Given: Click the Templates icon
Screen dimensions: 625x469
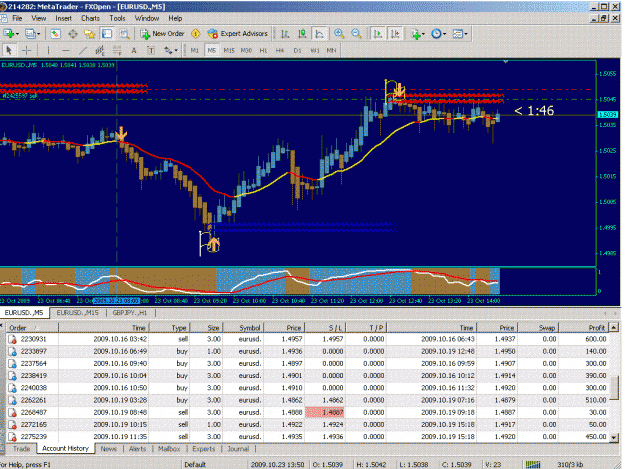Looking at the screenshot, I should coord(458,34).
